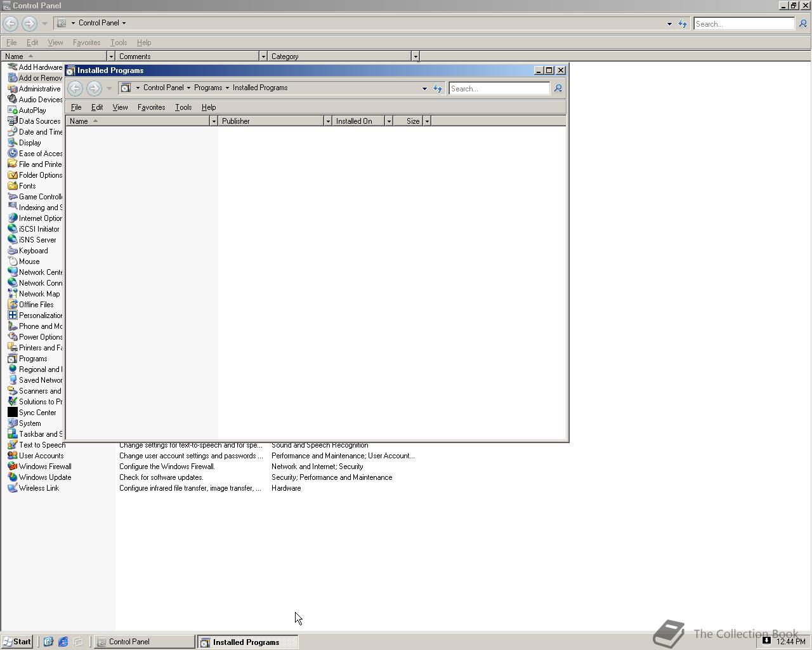The width and height of the screenshot is (812, 650).
Task: Click the search magnifier in Installed Programs window
Action: coord(558,88)
